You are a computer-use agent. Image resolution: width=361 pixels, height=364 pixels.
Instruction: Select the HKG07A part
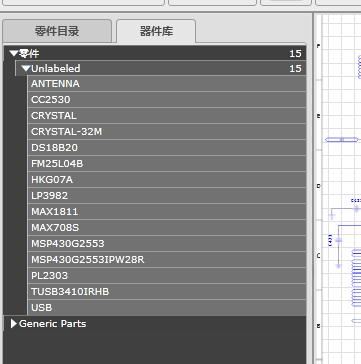click(x=167, y=179)
